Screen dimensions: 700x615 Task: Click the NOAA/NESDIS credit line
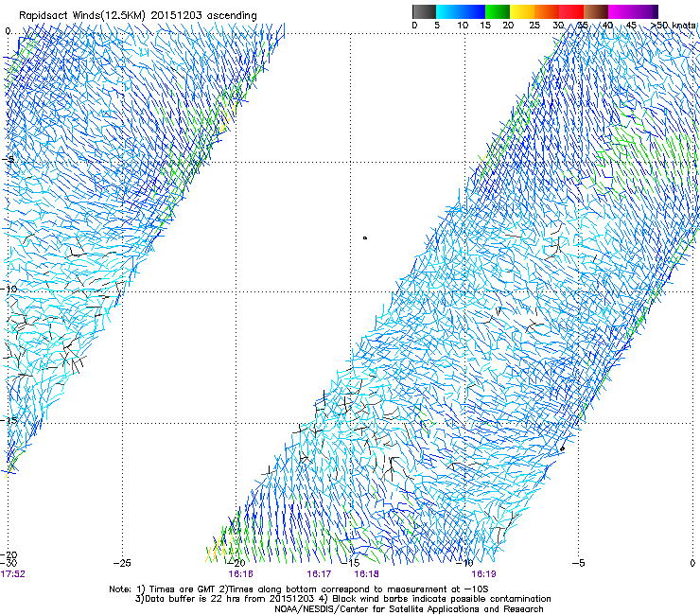point(409,609)
